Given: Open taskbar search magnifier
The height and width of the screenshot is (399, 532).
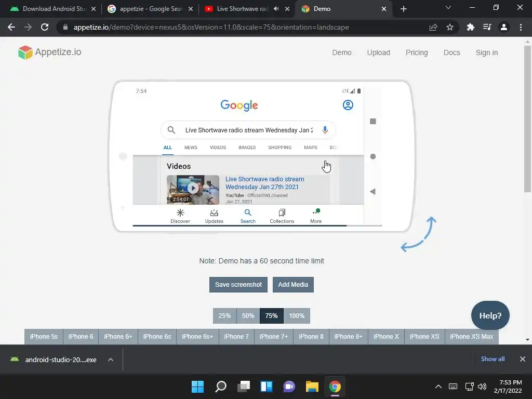Looking at the screenshot, I should click(220, 387).
